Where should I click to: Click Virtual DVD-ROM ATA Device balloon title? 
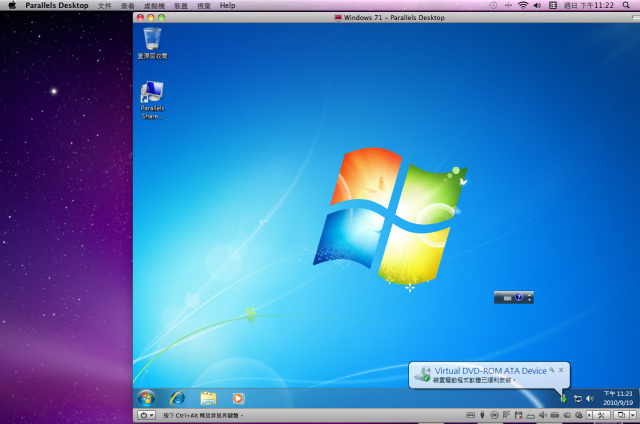pos(490,371)
